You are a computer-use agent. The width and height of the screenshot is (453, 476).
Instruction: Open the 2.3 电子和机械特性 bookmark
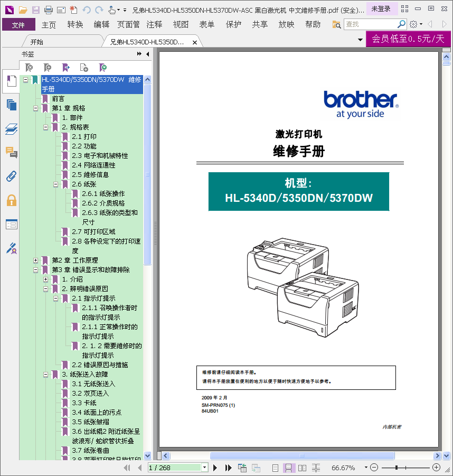100,156
